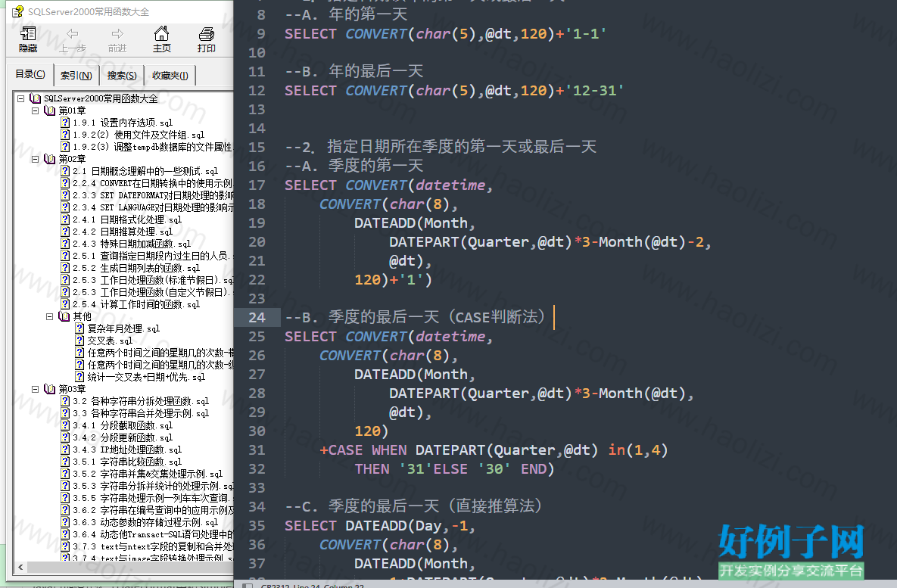Open topic 2.1 日期概念理解中的一些测试.sql
897x588 pixels.
pos(145,171)
